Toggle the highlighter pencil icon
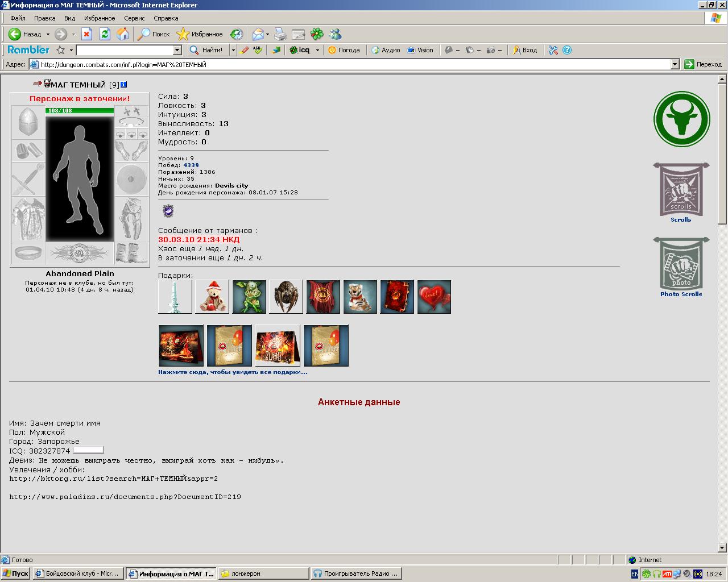 pos(245,50)
